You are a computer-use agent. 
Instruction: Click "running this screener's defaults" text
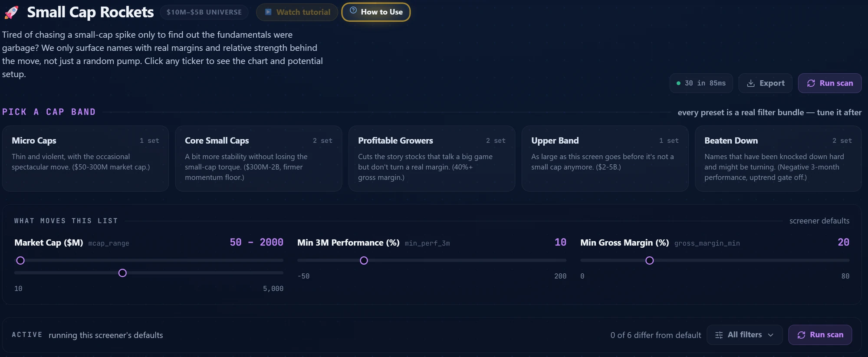tap(106, 335)
